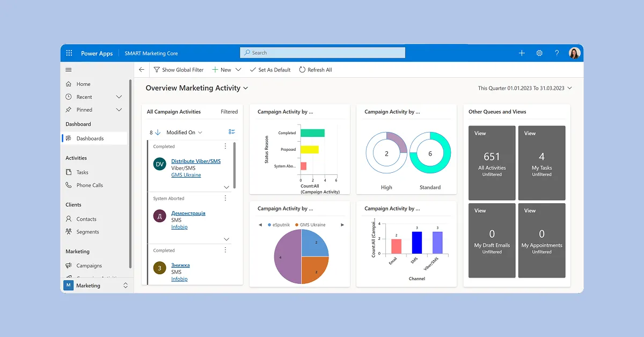Screen dimensions: 644x337
Task: Open the Modified On sort dropdown
Action: [x=184, y=133]
